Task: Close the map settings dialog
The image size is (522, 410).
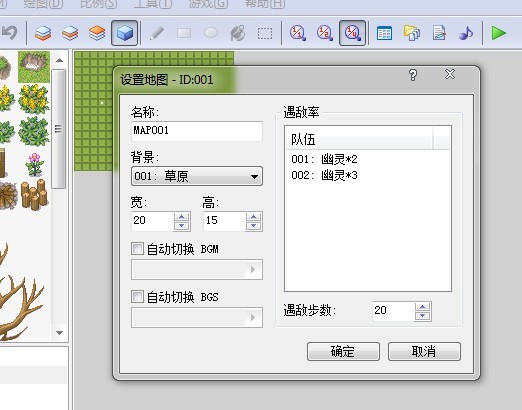Action: tap(450, 74)
